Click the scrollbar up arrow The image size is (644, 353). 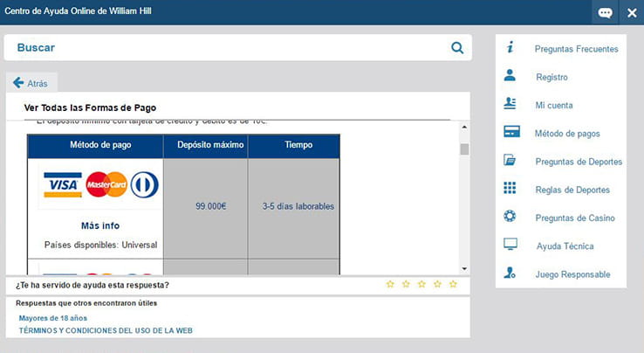point(464,127)
